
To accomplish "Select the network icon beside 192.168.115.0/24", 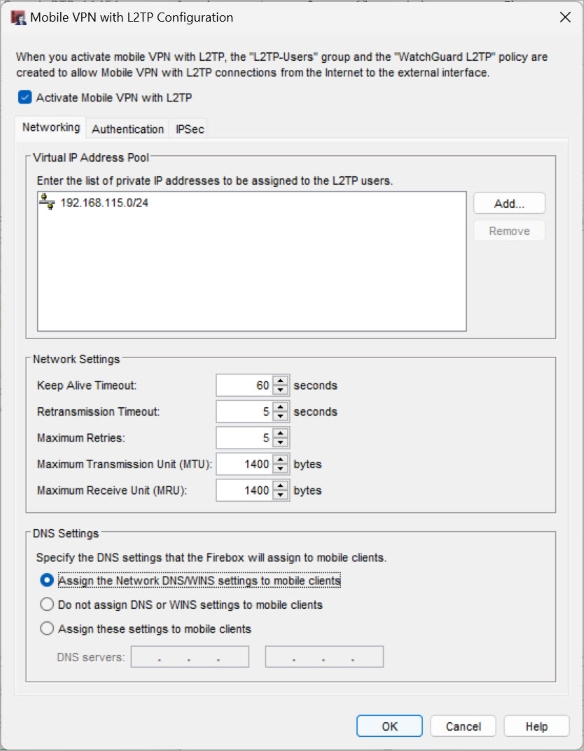I will tap(47, 202).
